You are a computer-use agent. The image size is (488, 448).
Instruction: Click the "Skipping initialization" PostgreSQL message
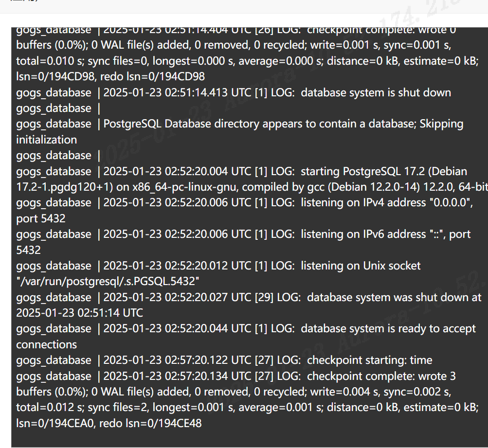pyautogui.click(x=240, y=132)
